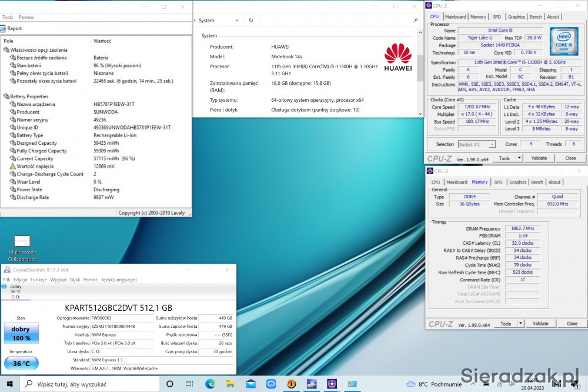Open Task View from the taskbar
The image size is (588, 392).
pyautogui.click(x=189, y=384)
